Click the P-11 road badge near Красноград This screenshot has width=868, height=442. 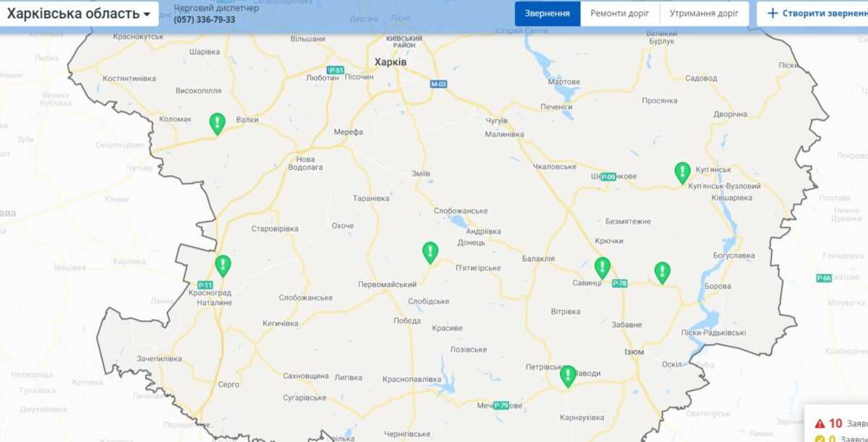pyautogui.click(x=205, y=284)
